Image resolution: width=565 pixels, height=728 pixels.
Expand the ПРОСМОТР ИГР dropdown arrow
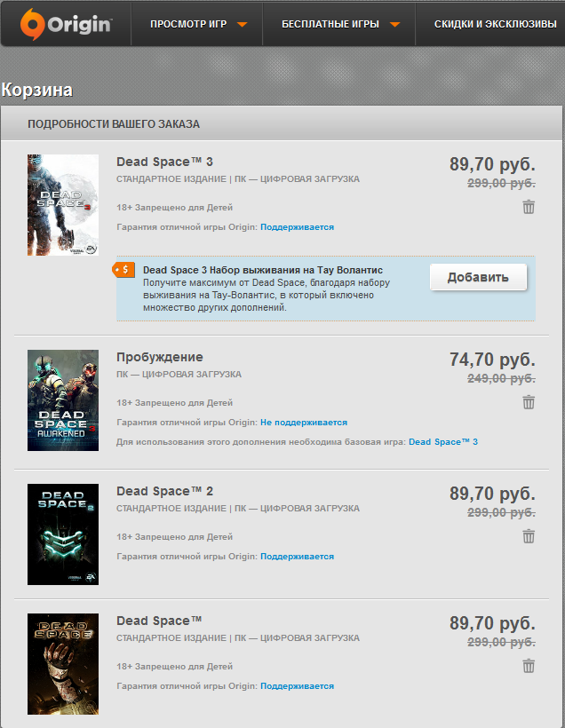242,25
